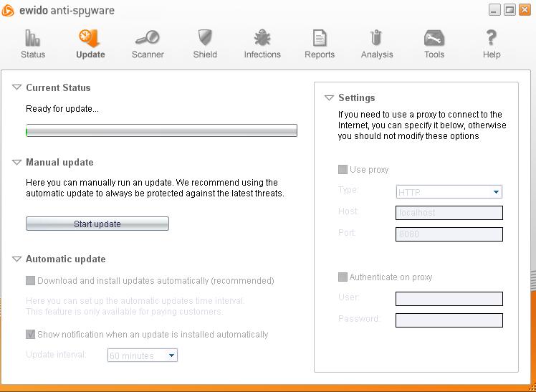The image size is (536, 392).
Task: Enable Download and install updates automatically
Action: click(30, 281)
